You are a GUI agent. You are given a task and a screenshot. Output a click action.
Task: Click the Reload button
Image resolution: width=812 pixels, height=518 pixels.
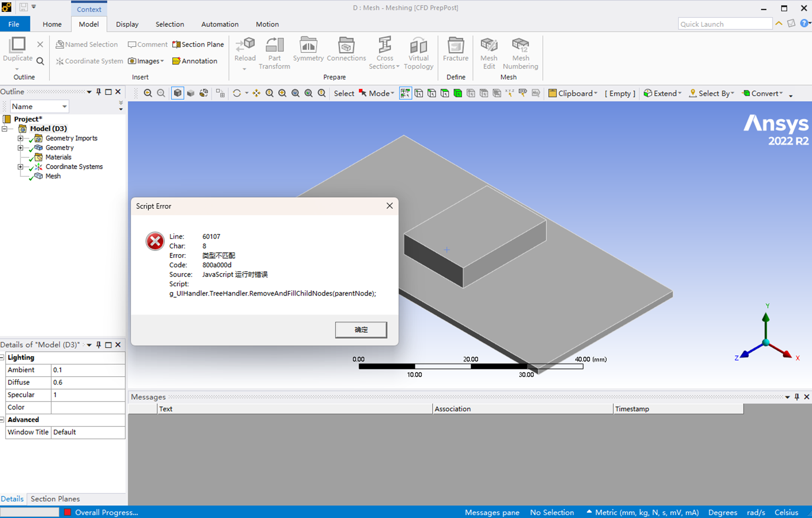tap(245, 53)
